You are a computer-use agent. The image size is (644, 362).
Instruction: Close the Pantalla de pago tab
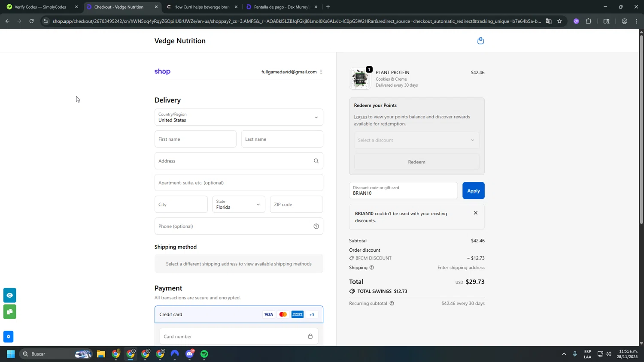pyautogui.click(x=316, y=7)
